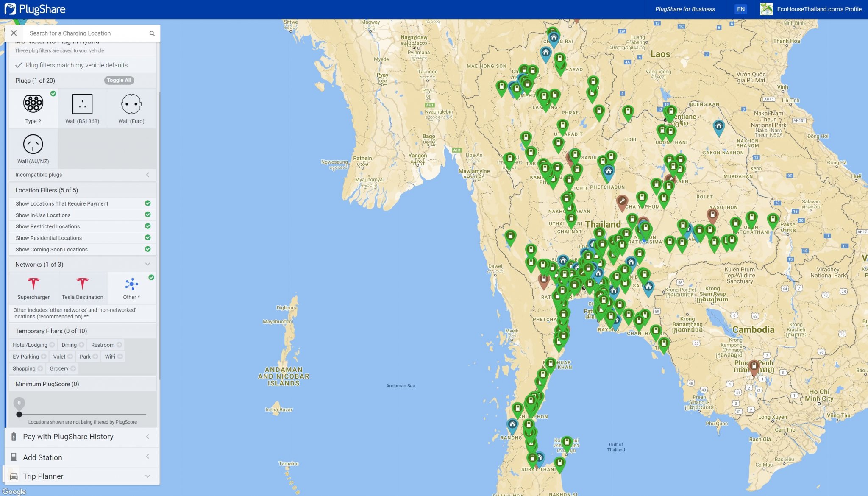The width and height of the screenshot is (868, 496).
Task: Click the Minimum PlugScore slider track
Action: [83, 414]
